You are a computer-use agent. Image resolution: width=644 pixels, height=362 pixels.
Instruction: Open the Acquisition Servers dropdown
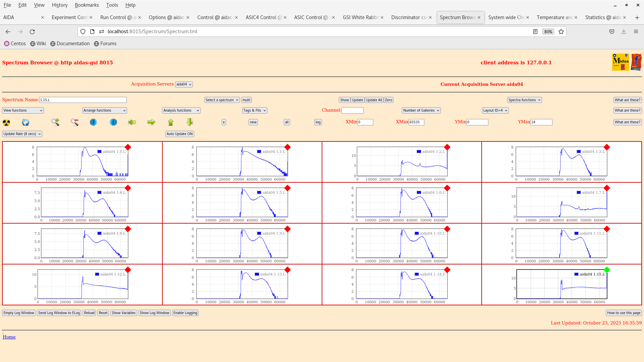point(184,84)
